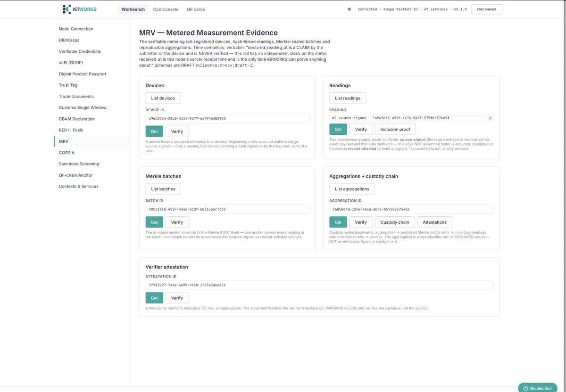Click Get in the Verifier attestation card
This screenshot has width=566, height=392.
[x=154, y=298]
